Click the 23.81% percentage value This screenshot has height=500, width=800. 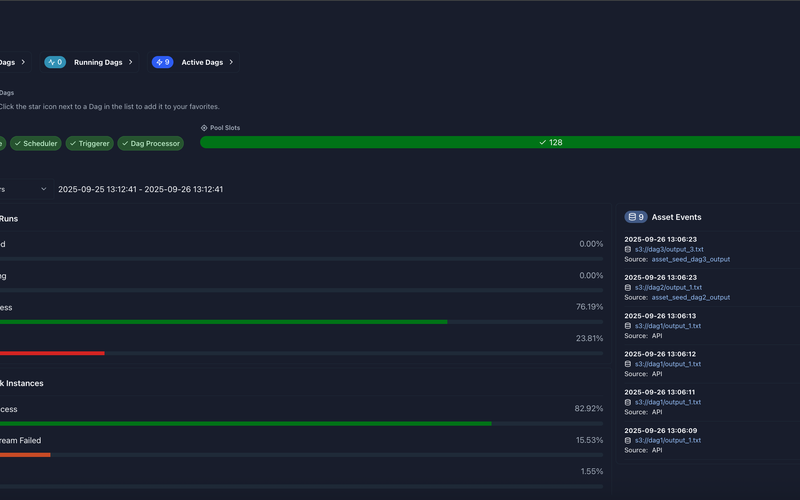pos(589,338)
